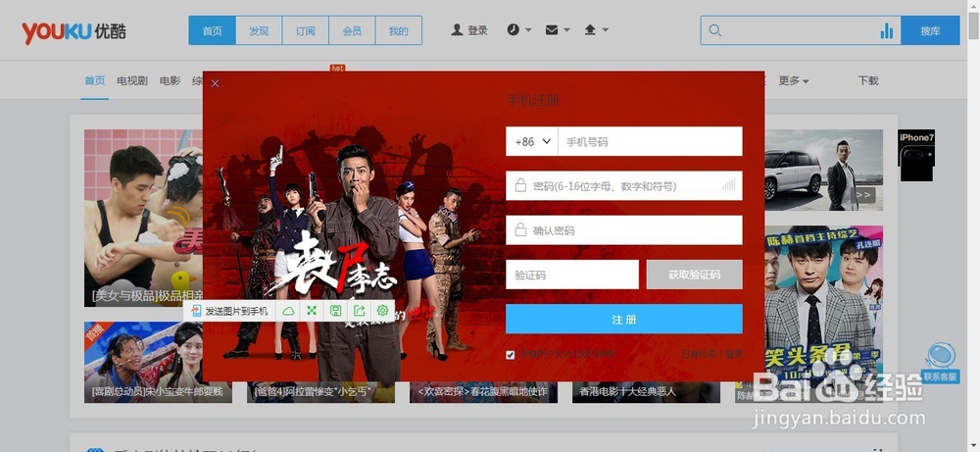
Task: Click the 验证码 verification code field
Action: point(572,275)
